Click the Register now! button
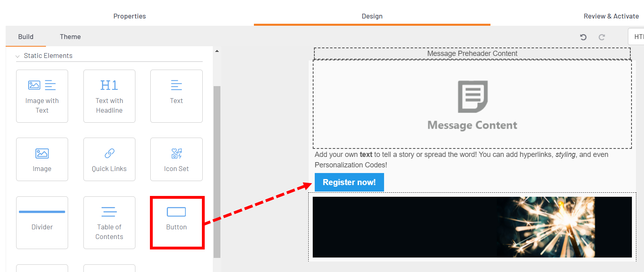 tap(349, 182)
